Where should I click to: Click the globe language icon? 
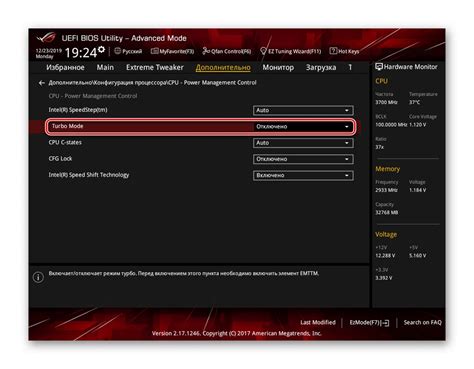click(x=117, y=51)
